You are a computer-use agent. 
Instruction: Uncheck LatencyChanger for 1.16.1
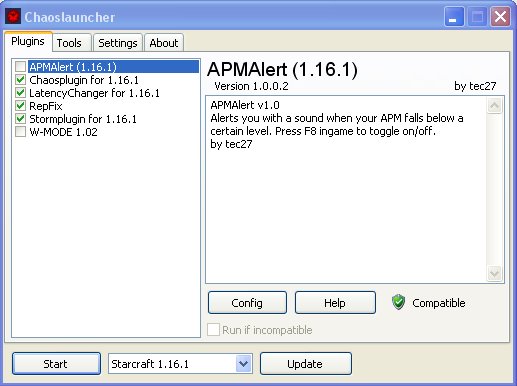coord(20,93)
